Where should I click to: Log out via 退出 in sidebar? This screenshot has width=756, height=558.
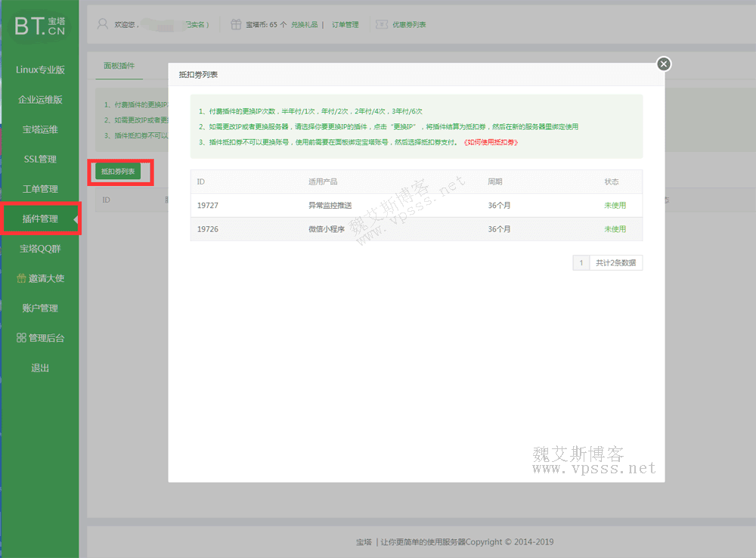40,368
